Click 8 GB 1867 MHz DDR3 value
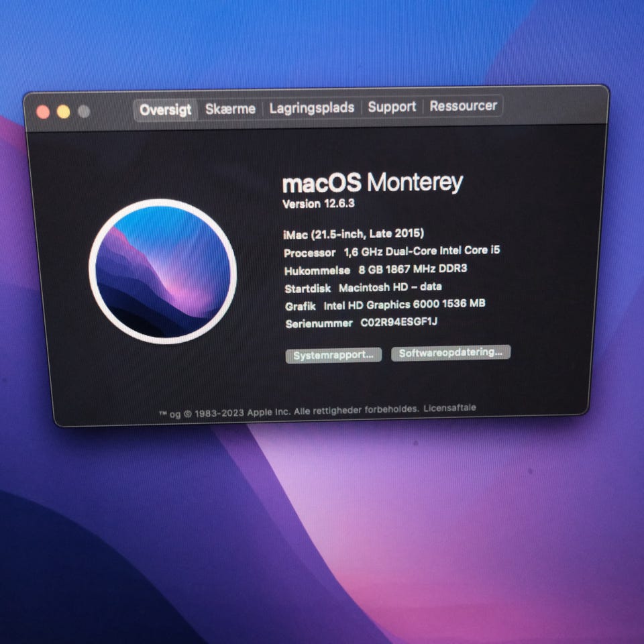644x644 pixels. [x=413, y=269]
